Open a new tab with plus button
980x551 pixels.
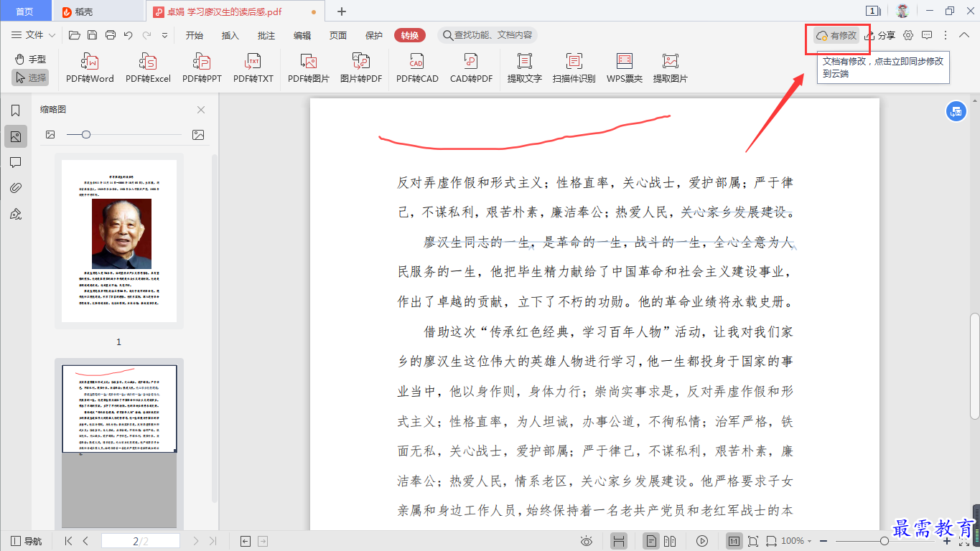[x=342, y=11]
